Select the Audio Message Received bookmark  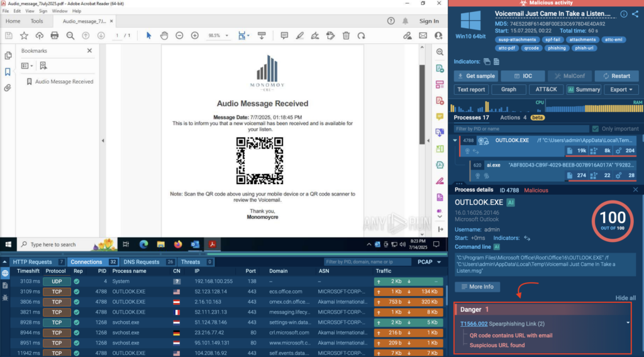(x=64, y=82)
